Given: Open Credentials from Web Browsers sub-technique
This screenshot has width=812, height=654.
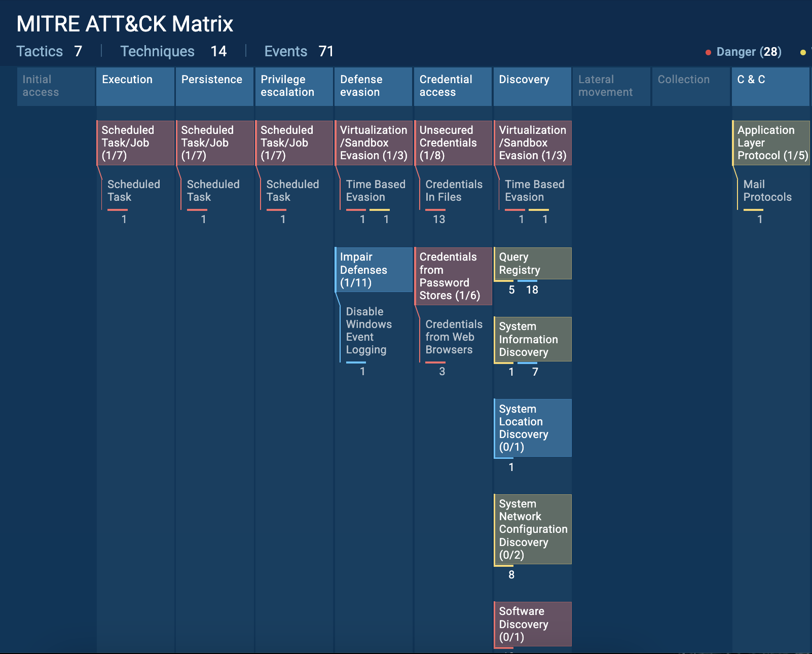Looking at the screenshot, I should coord(454,337).
